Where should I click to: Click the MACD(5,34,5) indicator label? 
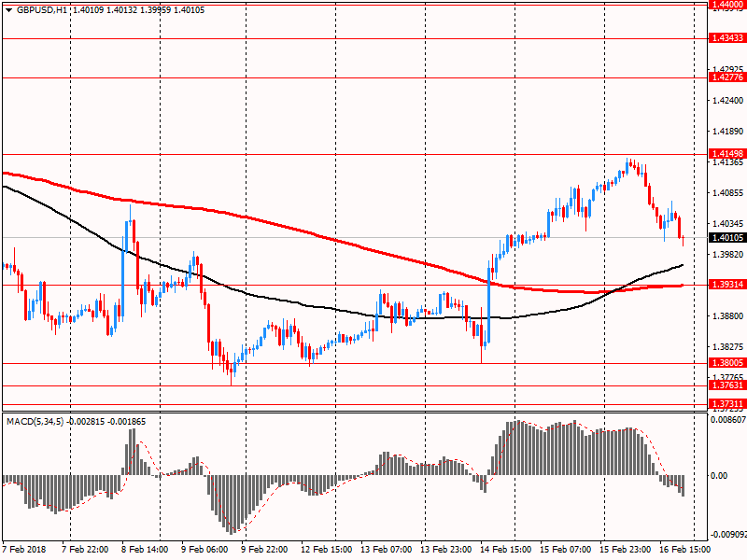(x=35, y=422)
